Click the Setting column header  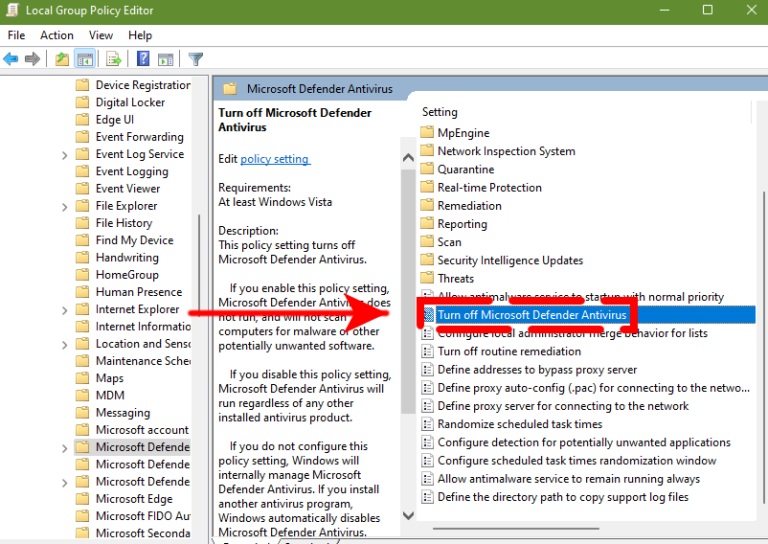440,112
